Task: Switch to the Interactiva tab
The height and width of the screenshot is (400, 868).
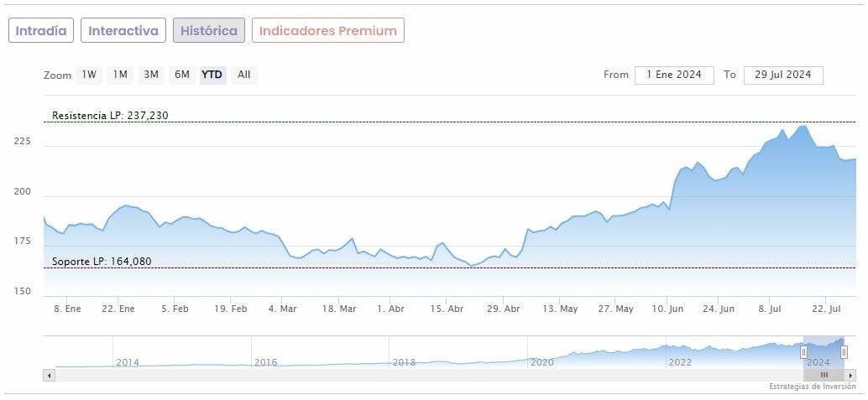Action: (x=123, y=30)
